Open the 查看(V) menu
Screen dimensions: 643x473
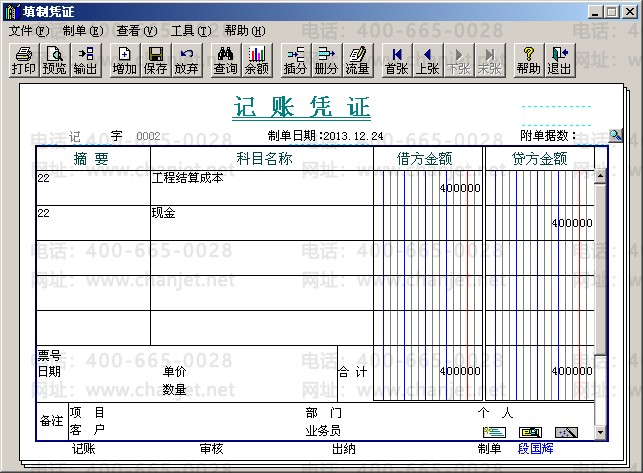click(137, 31)
